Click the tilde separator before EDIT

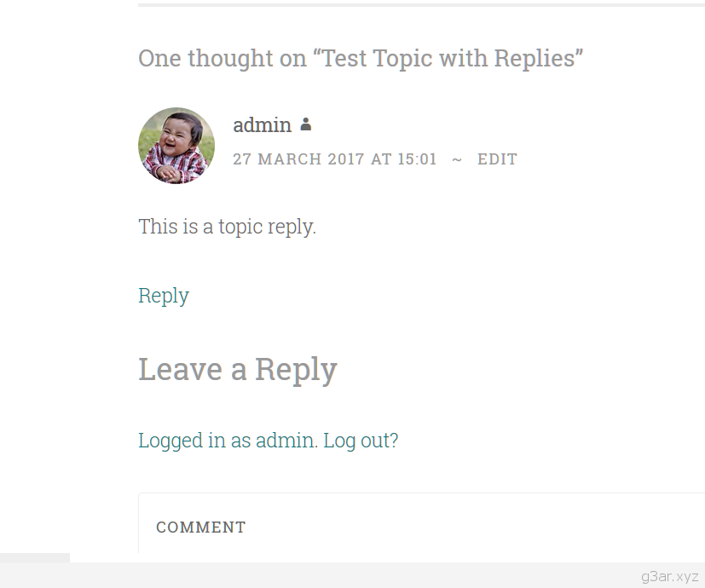click(x=457, y=159)
